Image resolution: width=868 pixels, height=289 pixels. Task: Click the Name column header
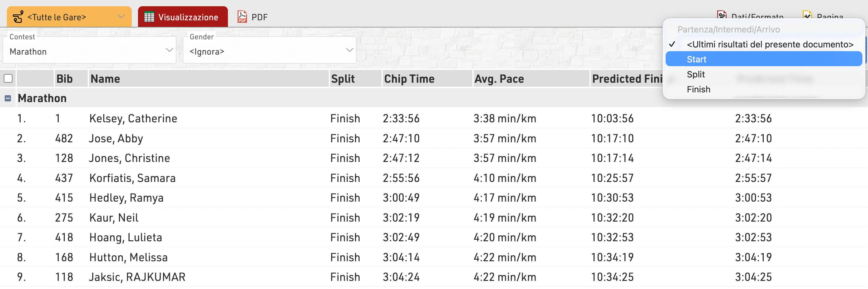pyautogui.click(x=105, y=79)
